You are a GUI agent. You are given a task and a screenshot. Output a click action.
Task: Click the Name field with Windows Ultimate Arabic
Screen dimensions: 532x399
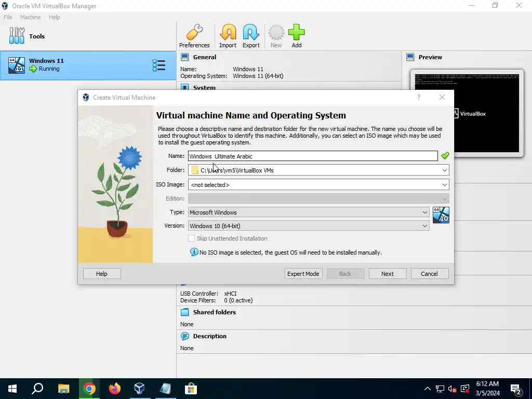click(x=313, y=156)
